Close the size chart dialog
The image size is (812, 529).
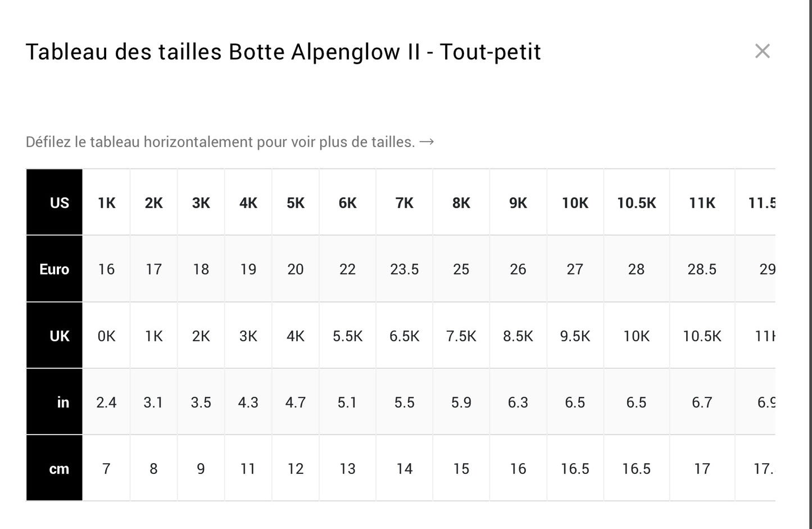pos(762,51)
